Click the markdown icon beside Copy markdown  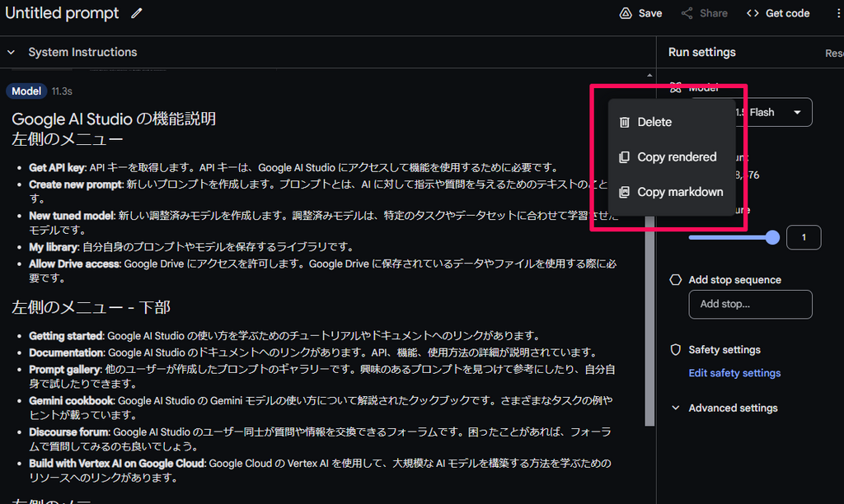[625, 192]
